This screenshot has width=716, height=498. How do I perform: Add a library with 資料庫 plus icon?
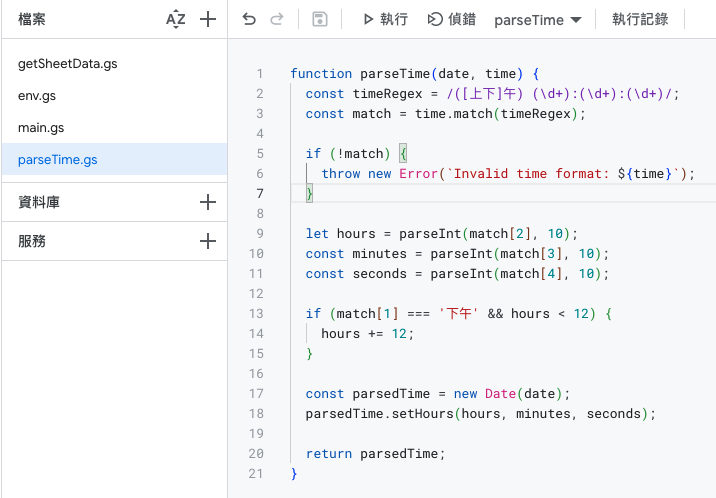click(x=208, y=202)
